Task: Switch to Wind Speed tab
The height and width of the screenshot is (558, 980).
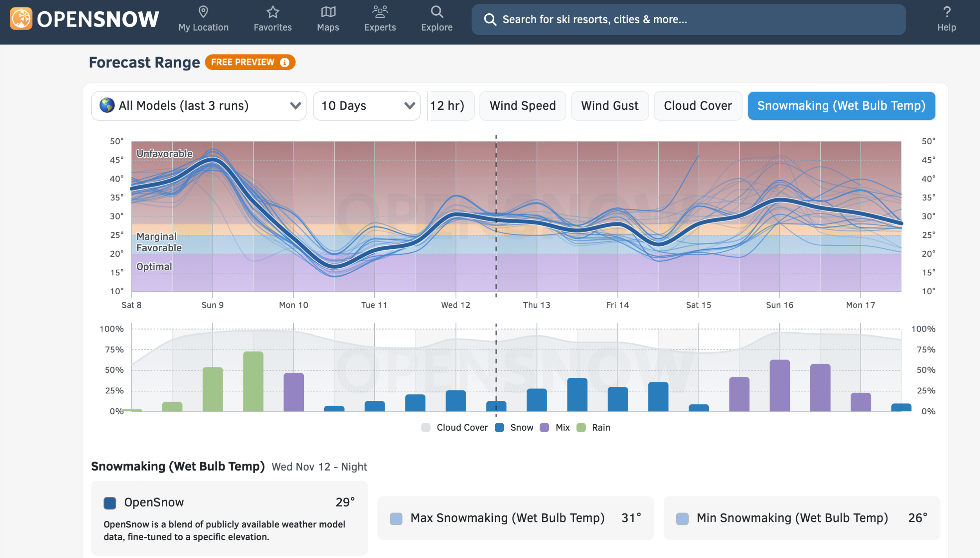Action: [x=522, y=106]
